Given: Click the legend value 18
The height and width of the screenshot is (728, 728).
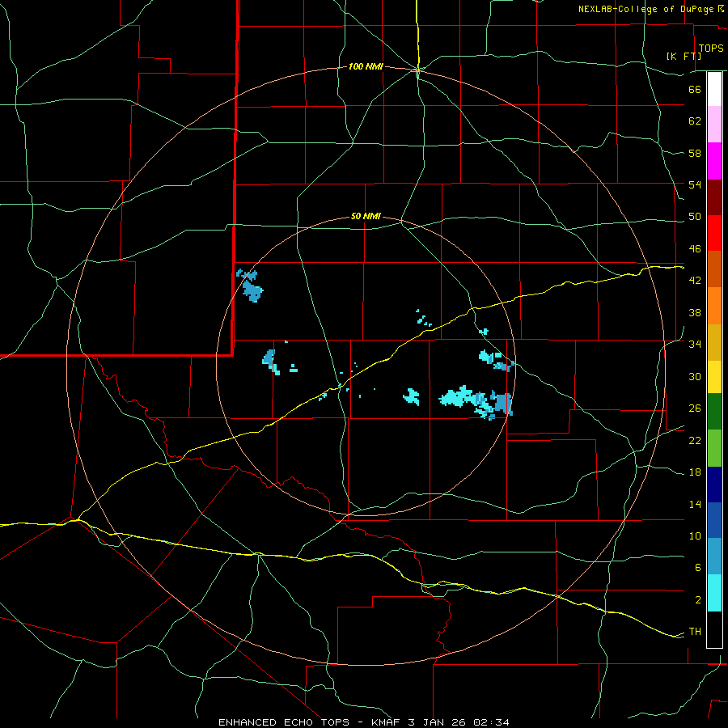Looking at the screenshot, I should coord(695,472).
